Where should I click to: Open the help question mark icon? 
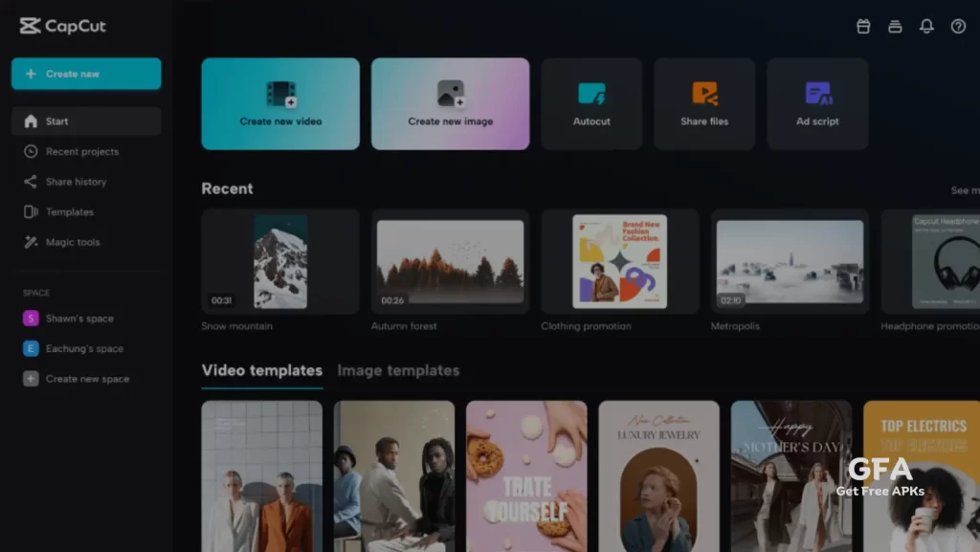click(958, 26)
